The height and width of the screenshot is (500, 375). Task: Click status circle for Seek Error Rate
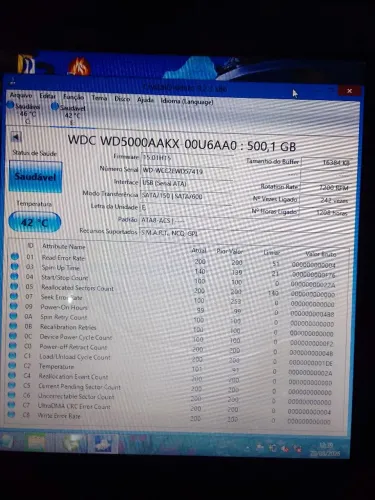[x=14, y=296]
